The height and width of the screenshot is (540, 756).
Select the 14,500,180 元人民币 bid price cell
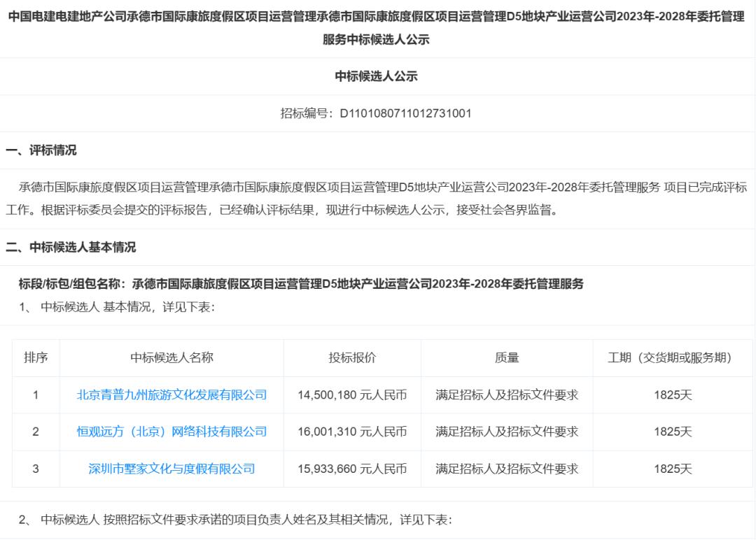click(x=352, y=395)
